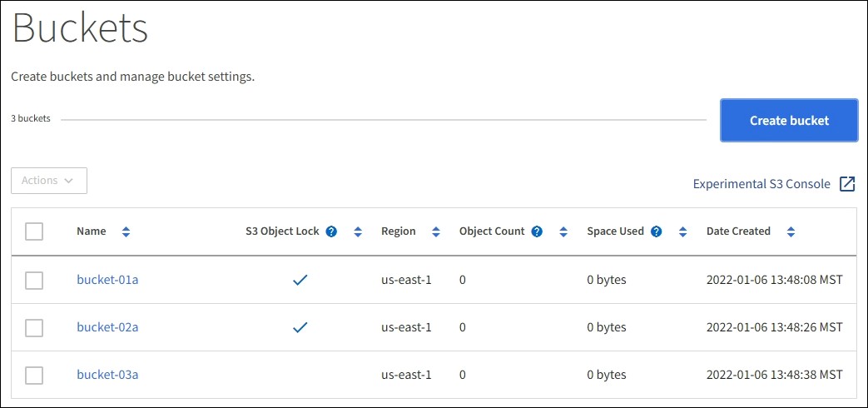The image size is (868, 408).
Task: Open Experimental S3 Console link
Action: (761, 184)
